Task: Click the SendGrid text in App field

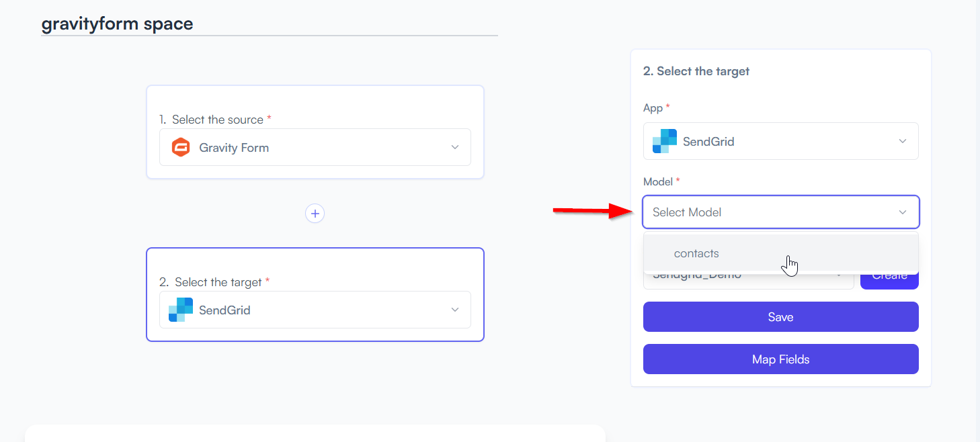Action: tap(708, 142)
